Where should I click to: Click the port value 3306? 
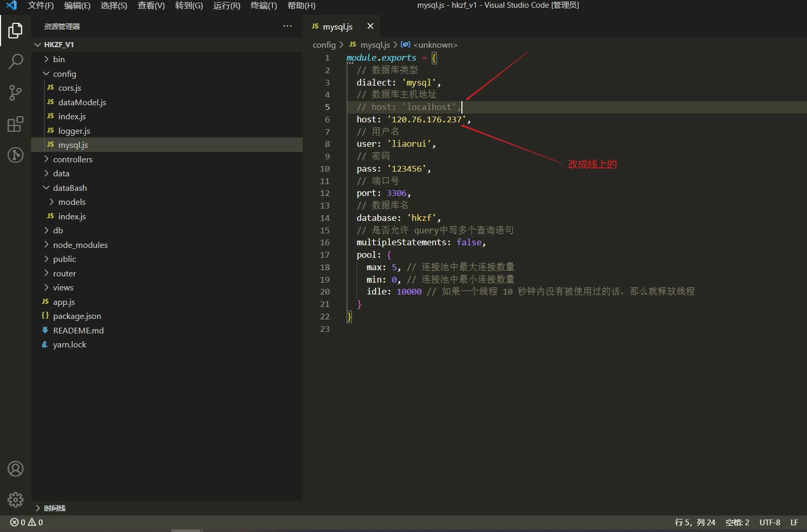[x=396, y=193]
